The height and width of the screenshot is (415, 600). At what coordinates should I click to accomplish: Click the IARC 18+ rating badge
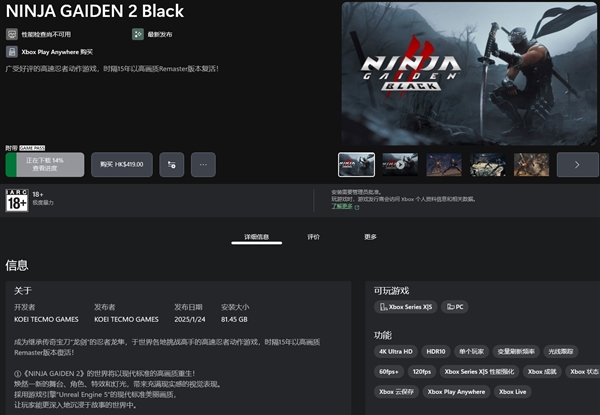(x=17, y=200)
